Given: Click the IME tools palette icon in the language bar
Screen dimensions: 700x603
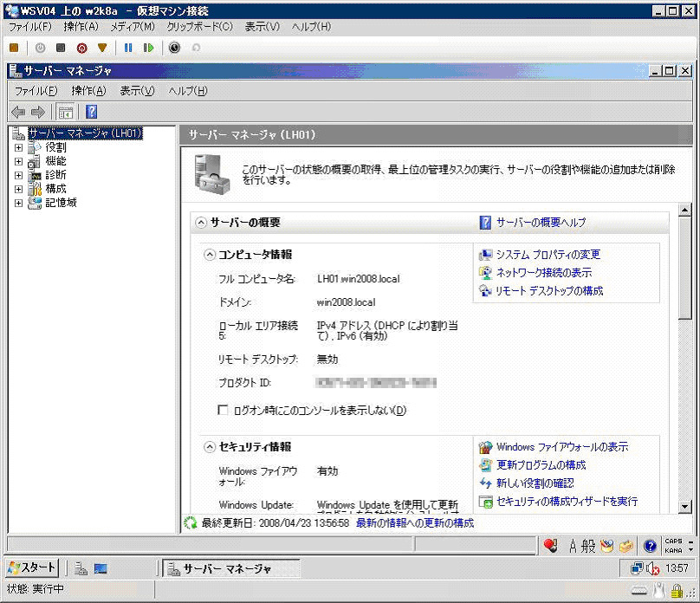Looking at the screenshot, I should point(606,546).
